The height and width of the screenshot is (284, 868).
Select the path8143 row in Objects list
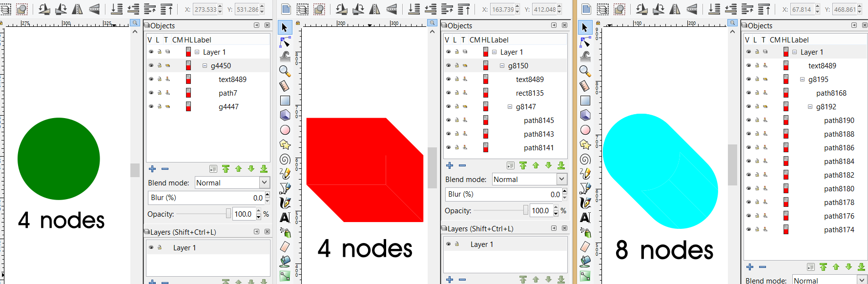[x=538, y=134]
